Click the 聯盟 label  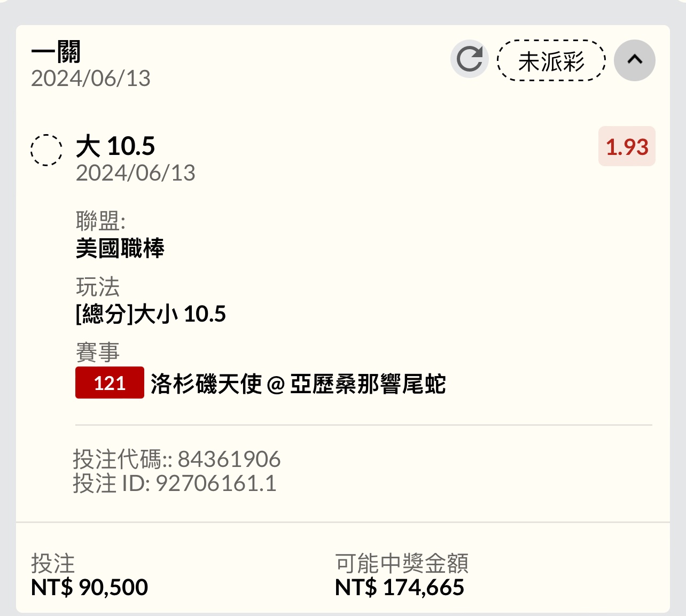tap(100, 221)
